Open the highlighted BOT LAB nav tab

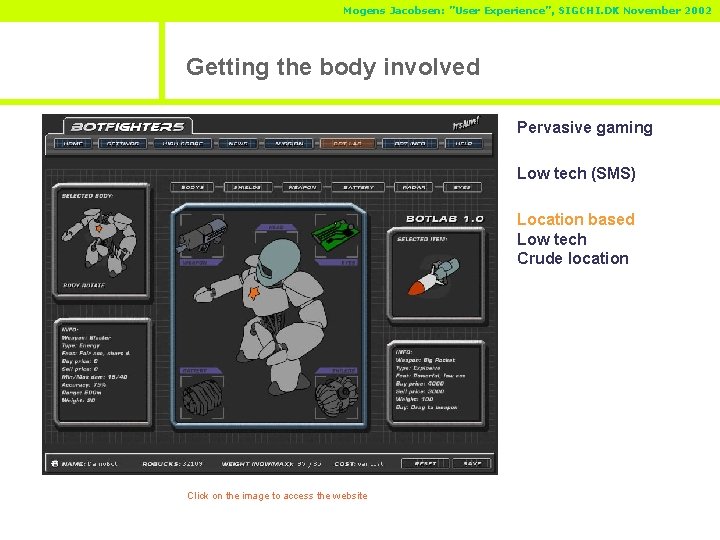pos(348,144)
